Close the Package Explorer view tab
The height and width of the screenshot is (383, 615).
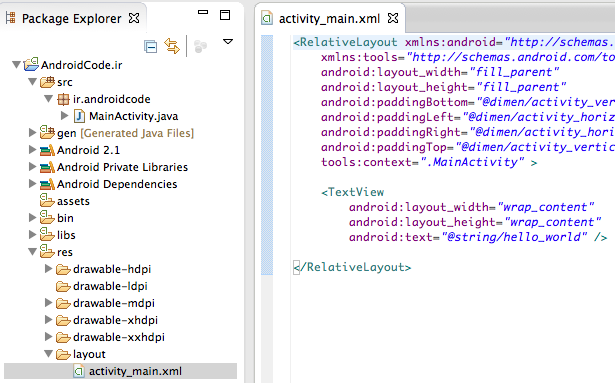click(x=134, y=18)
